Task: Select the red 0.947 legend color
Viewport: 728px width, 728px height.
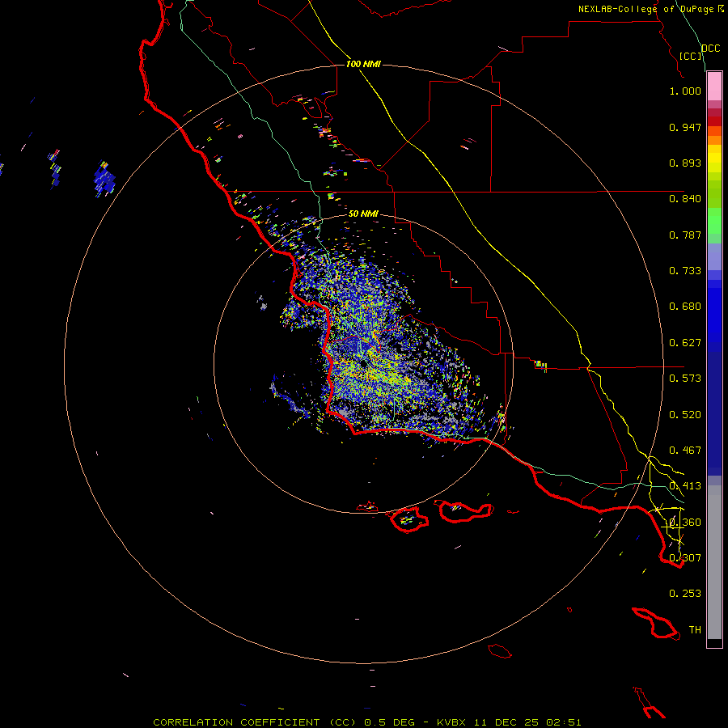Action: [714, 121]
